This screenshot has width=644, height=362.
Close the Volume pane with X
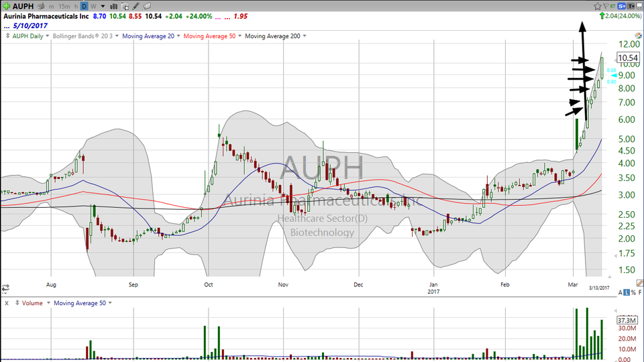pos(7,303)
